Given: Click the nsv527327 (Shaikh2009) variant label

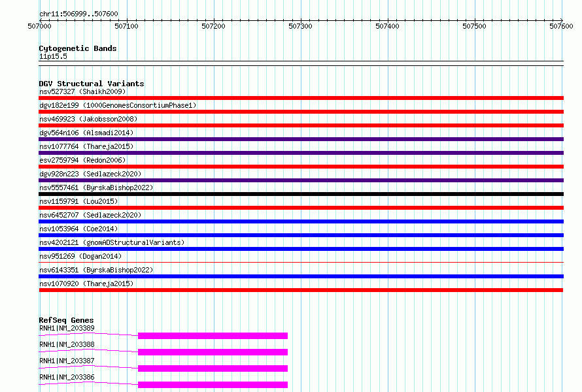Looking at the screenshot, I should click(x=82, y=91).
